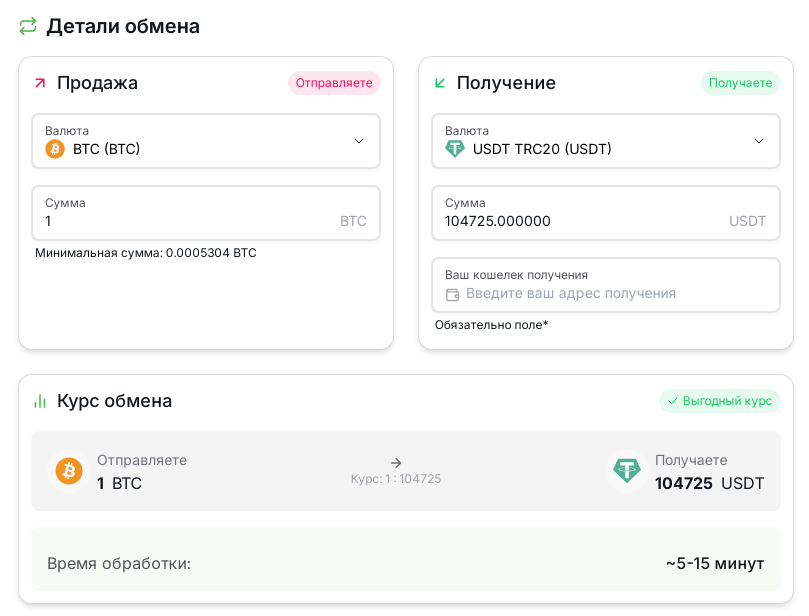
Task: Click the bar chart exchange rate icon
Action: coord(40,401)
